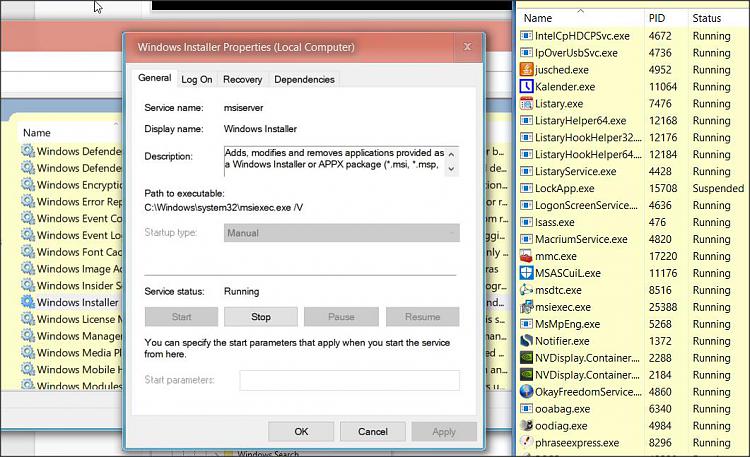Confirm the dialog with OK

pyautogui.click(x=301, y=432)
